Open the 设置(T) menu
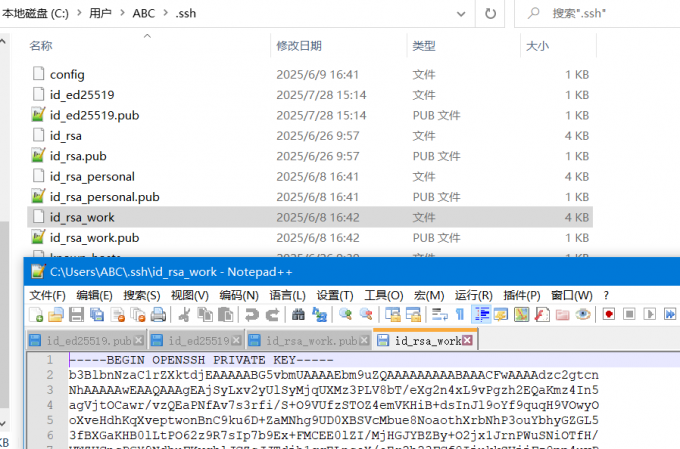Viewport: 680px width, 449px height. 335,295
